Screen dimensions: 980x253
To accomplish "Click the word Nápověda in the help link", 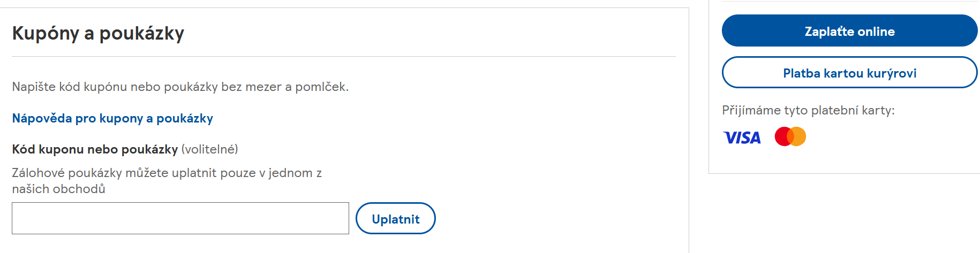I will (x=42, y=118).
